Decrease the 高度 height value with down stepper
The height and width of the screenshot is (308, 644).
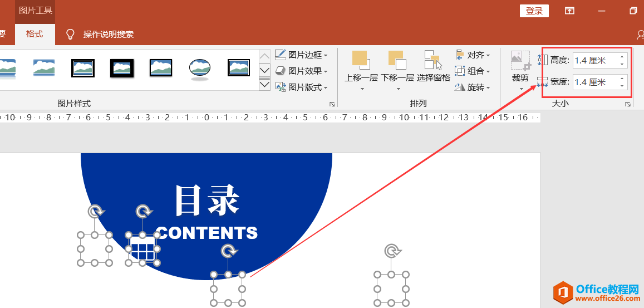pos(622,64)
